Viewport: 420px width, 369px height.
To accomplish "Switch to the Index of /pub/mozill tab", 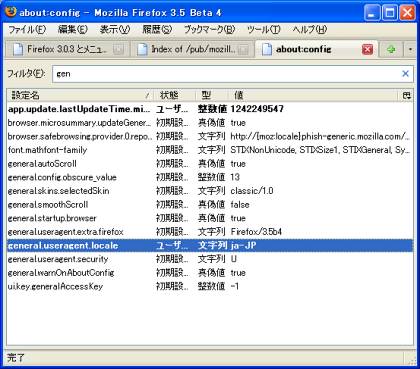I will coord(193,49).
